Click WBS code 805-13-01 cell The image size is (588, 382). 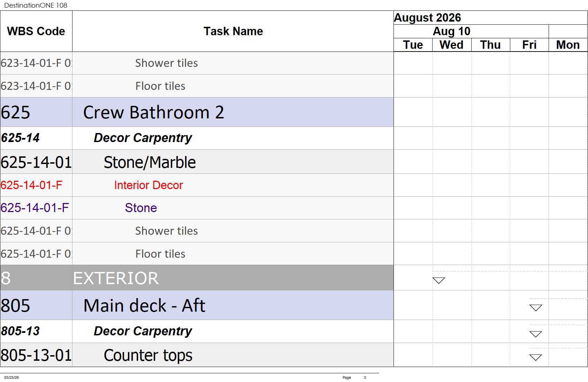[36, 355]
